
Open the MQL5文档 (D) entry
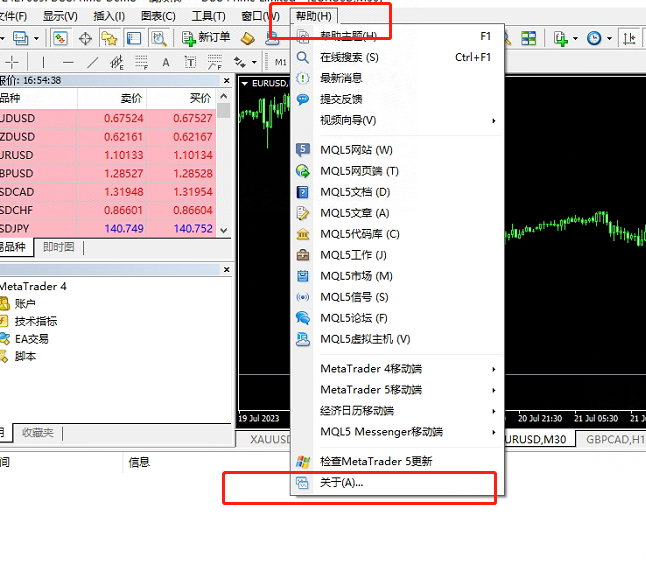(x=397, y=192)
